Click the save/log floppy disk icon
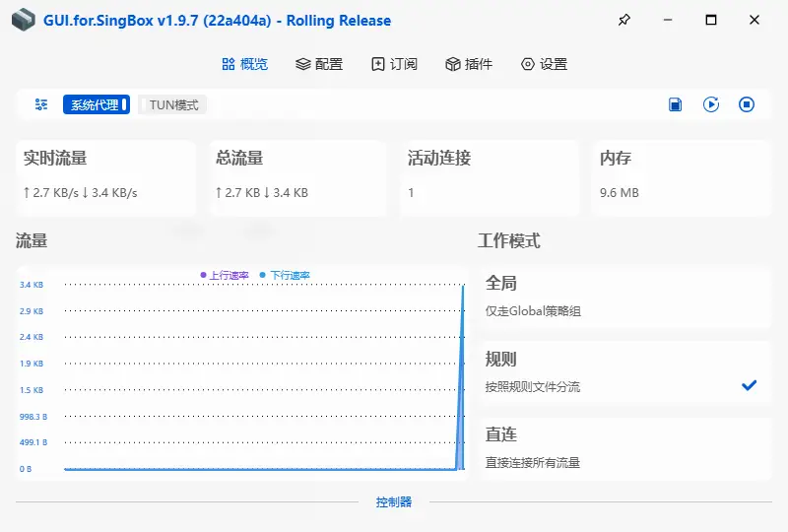This screenshot has width=788, height=532. tap(676, 104)
